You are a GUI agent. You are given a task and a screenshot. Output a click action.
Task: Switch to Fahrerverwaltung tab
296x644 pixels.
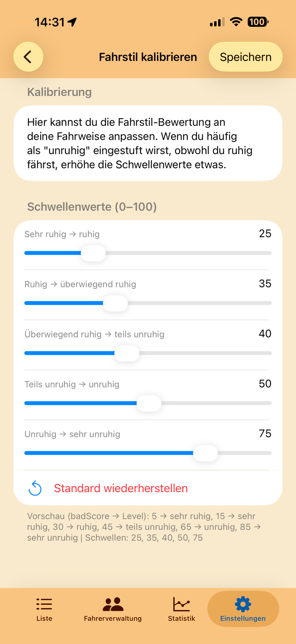[x=113, y=609]
